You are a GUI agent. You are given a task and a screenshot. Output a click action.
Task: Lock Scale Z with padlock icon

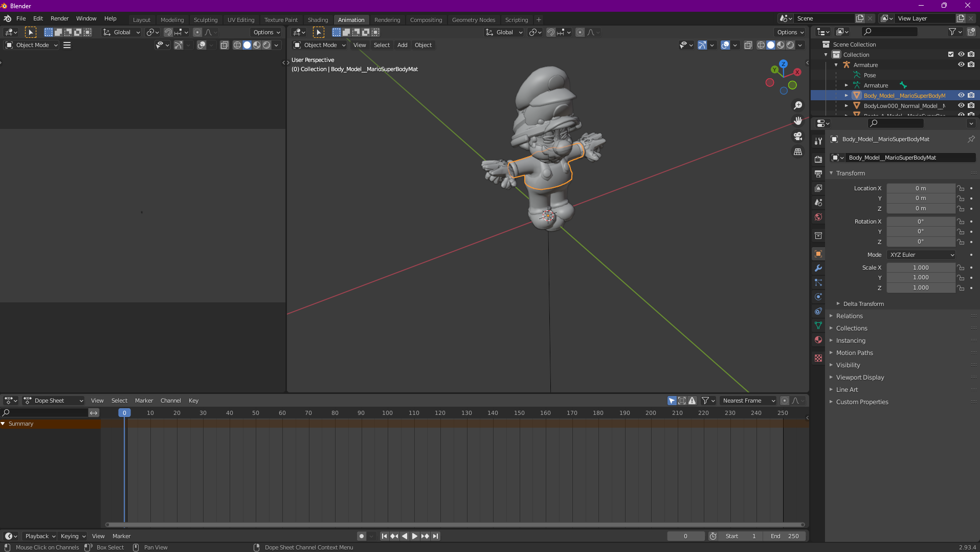coord(961,288)
